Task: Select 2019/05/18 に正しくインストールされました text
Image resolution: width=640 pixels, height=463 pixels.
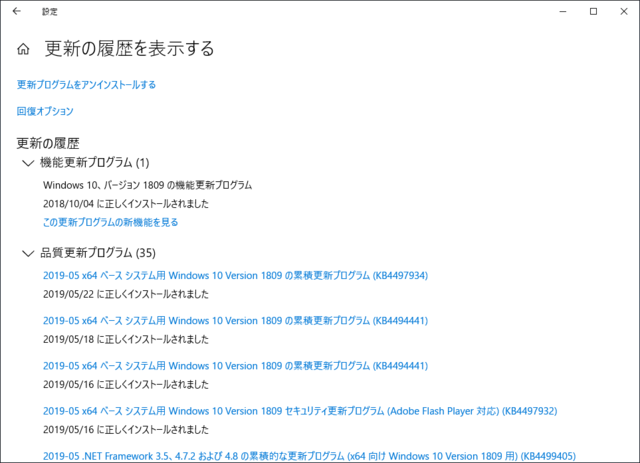Action: (126, 339)
